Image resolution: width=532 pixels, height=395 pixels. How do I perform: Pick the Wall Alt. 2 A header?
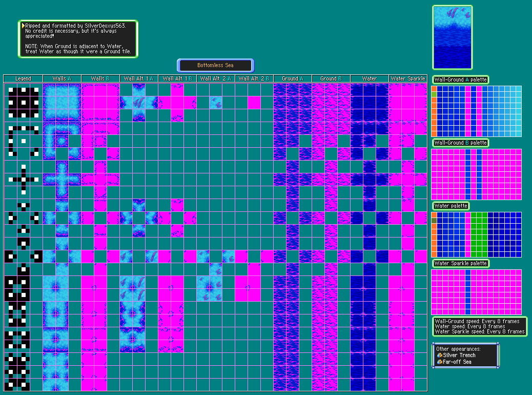point(215,78)
